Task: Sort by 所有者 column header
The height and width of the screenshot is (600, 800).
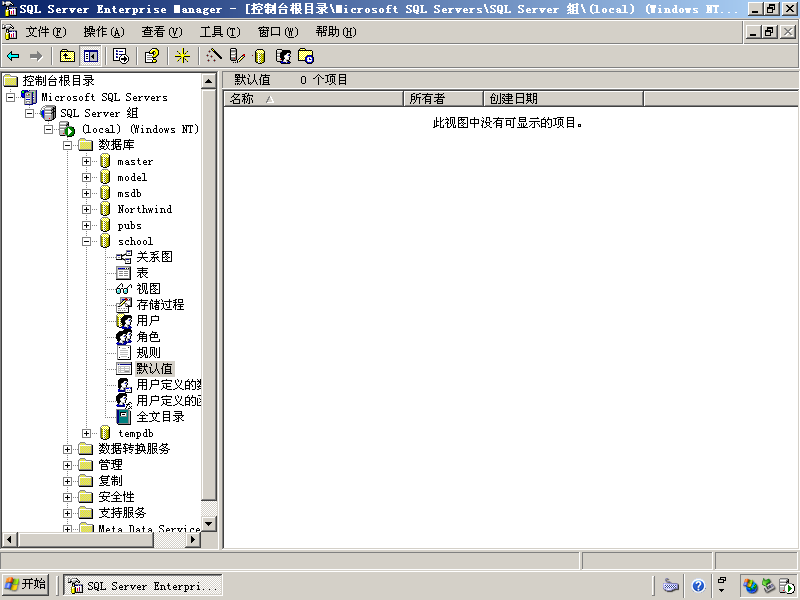Action: coord(443,98)
